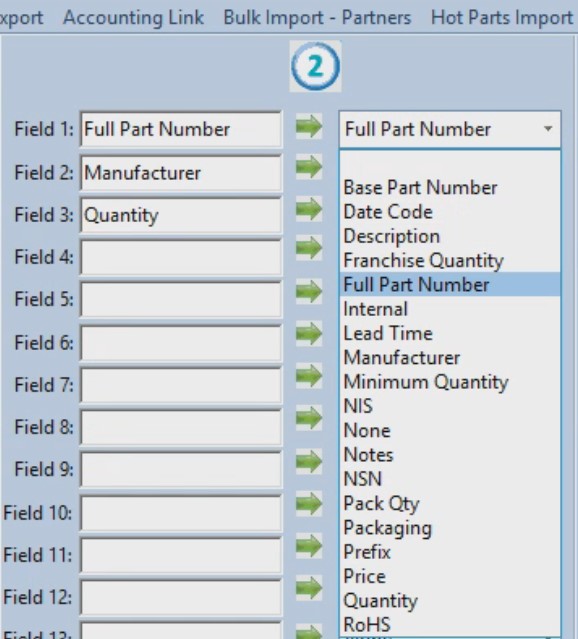Collapse the Full Part Number combo box arrow

point(548,129)
